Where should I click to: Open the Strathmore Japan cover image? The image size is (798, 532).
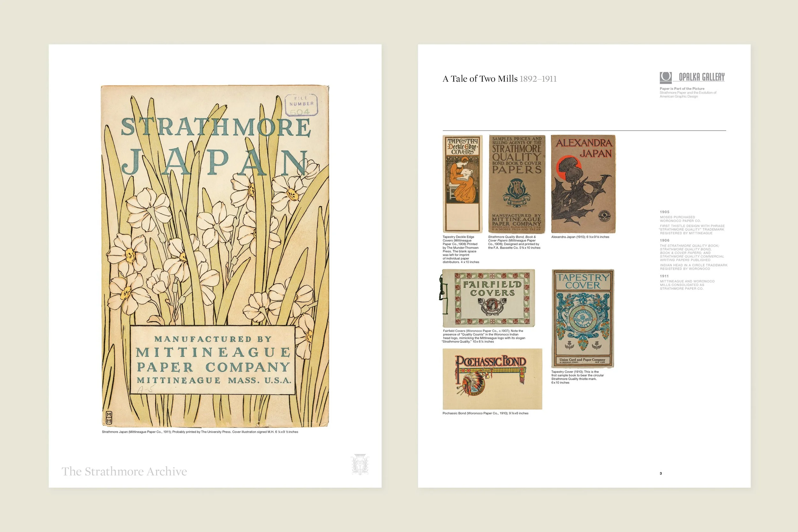pyautogui.click(x=215, y=256)
